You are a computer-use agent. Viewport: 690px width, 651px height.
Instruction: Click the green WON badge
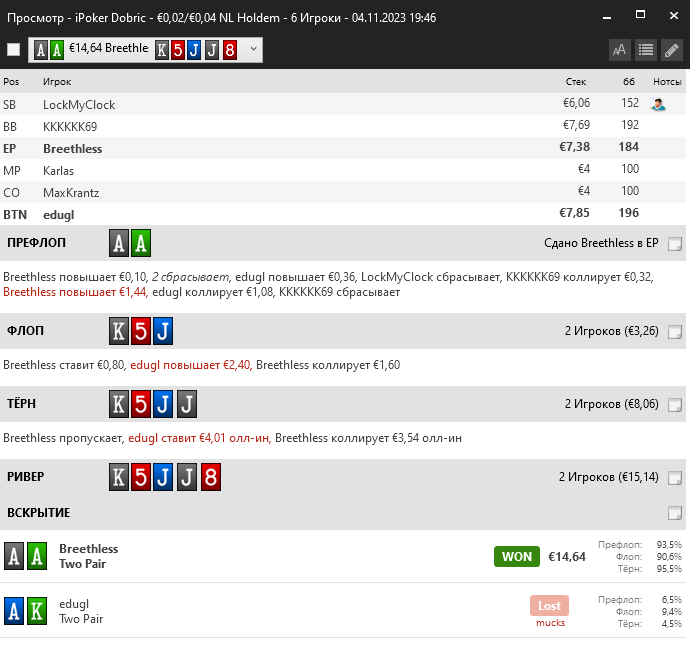point(517,557)
